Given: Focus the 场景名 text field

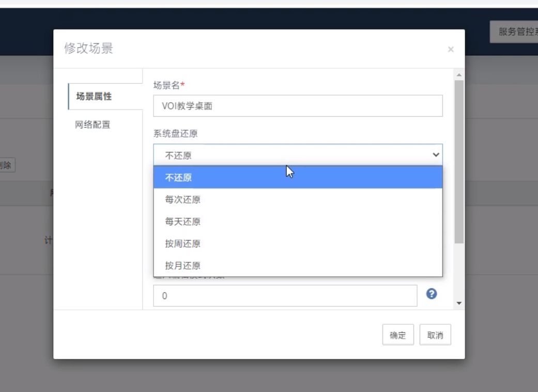Looking at the screenshot, I should pyautogui.click(x=298, y=106).
